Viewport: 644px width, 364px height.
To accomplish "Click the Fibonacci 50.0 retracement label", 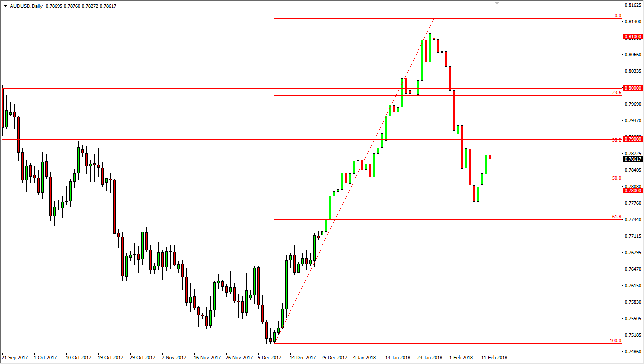I will 616,178.
